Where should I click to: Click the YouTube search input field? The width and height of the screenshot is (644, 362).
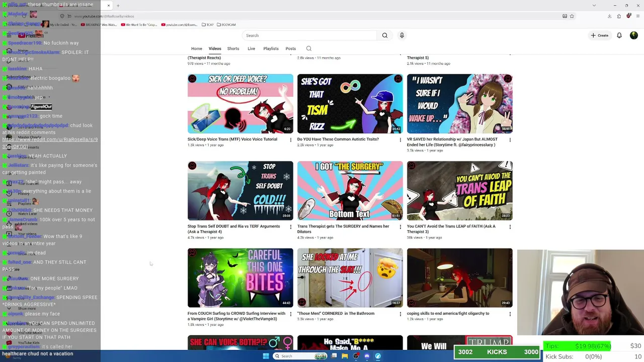pyautogui.click(x=309, y=35)
